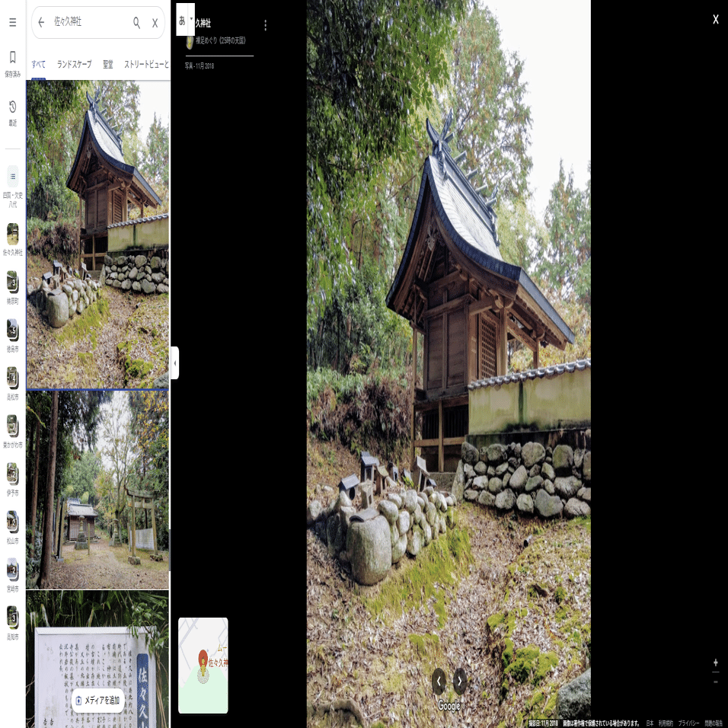Viewport: 728px width, 728px height.
Task: Select the signboard photo thumbnail
Action: (x=97, y=659)
